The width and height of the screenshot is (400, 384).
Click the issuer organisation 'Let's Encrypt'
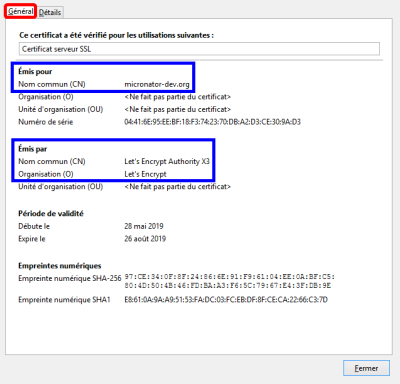tap(145, 174)
